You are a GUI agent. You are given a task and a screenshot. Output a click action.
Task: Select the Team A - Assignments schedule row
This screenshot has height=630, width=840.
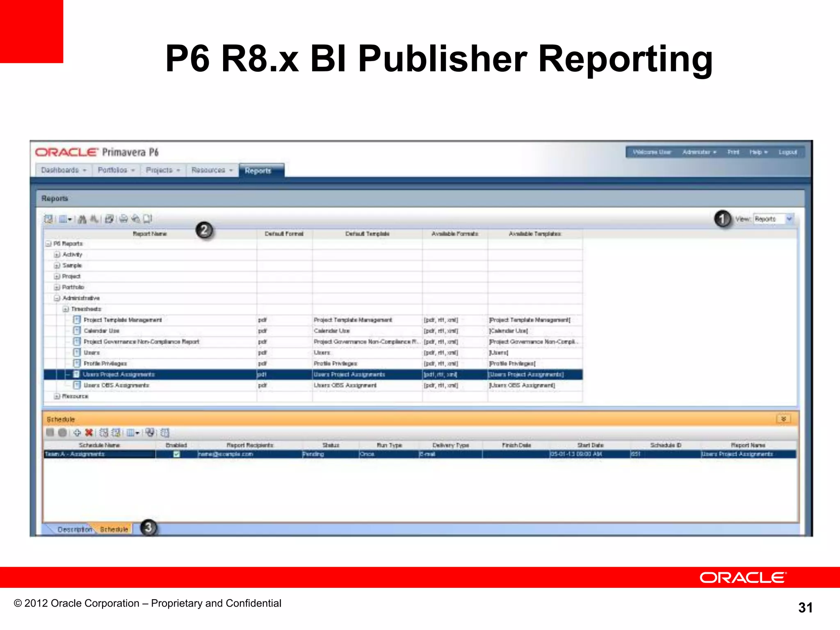pos(420,454)
